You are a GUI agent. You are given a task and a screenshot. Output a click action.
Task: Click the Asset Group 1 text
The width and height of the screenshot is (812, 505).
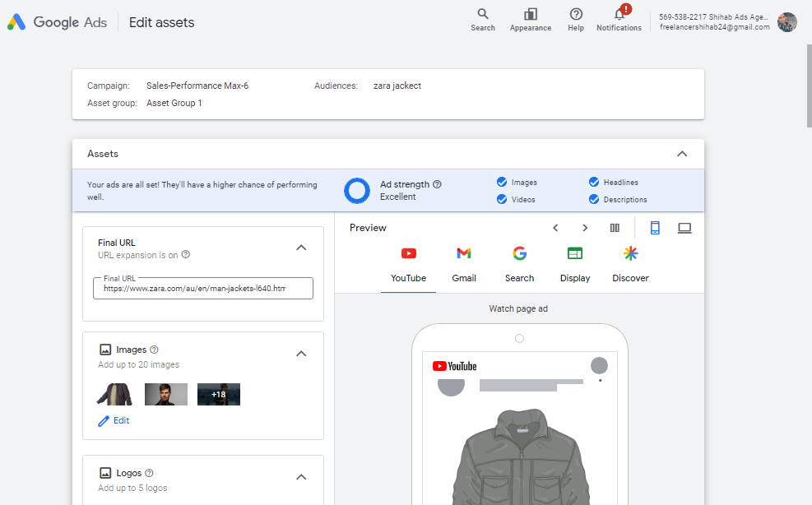coord(174,103)
